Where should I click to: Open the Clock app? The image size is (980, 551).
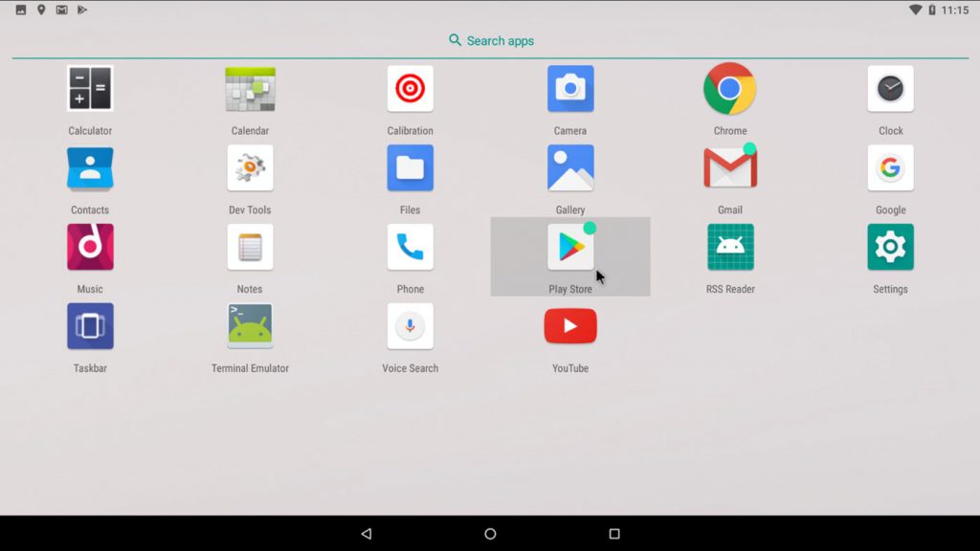[x=890, y=89]
